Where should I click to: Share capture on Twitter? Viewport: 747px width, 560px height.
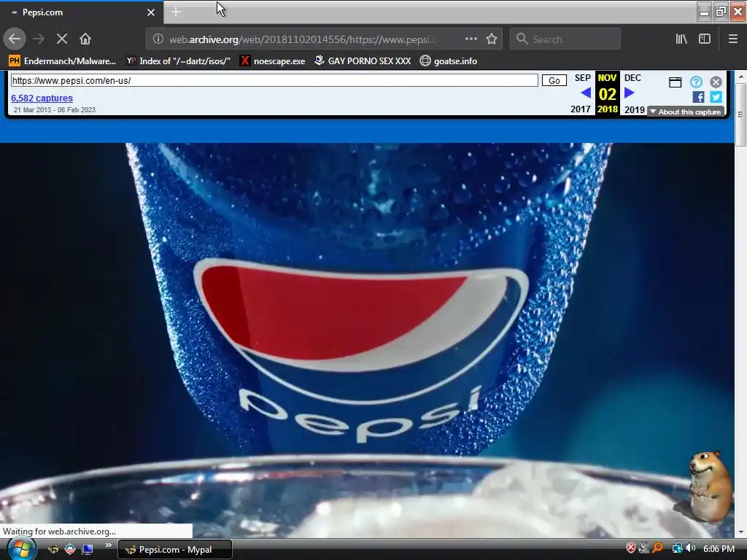tap(716, 97)
